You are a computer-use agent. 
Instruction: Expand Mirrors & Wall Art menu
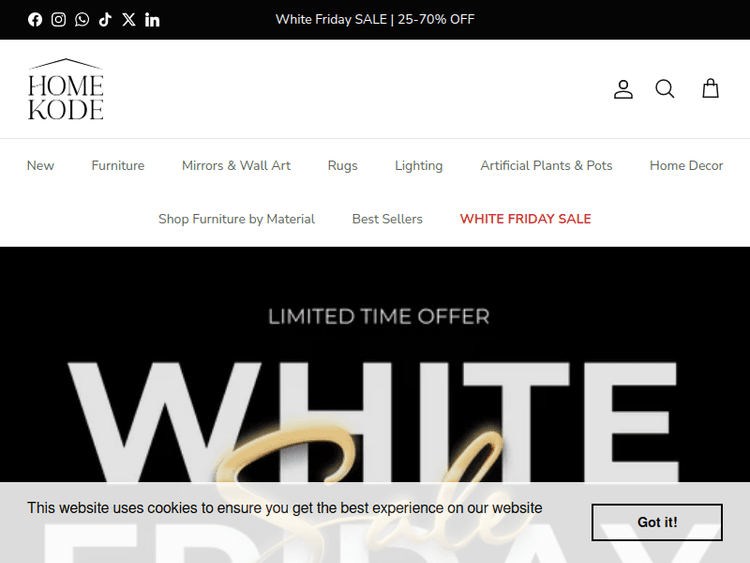pyautogui.click(x=236, y=166)
